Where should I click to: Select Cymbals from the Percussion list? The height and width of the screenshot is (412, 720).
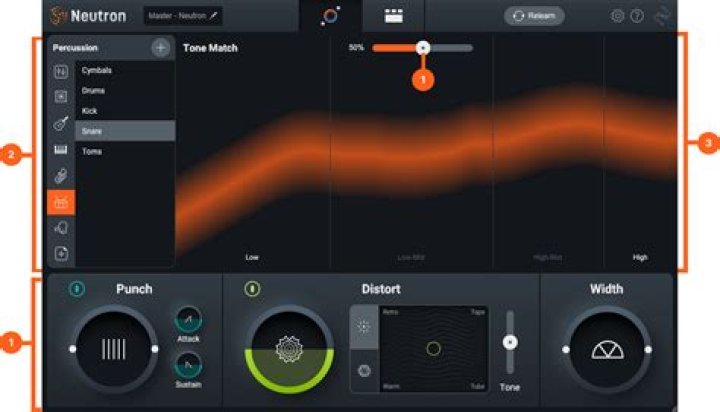97,70
